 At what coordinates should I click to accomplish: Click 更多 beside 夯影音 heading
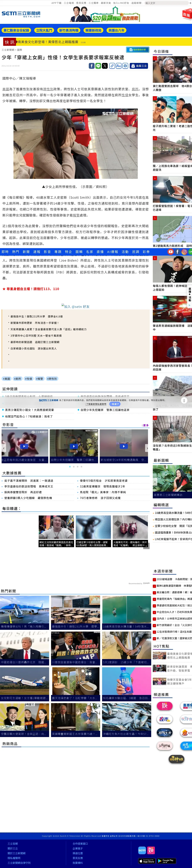[145, 425]
